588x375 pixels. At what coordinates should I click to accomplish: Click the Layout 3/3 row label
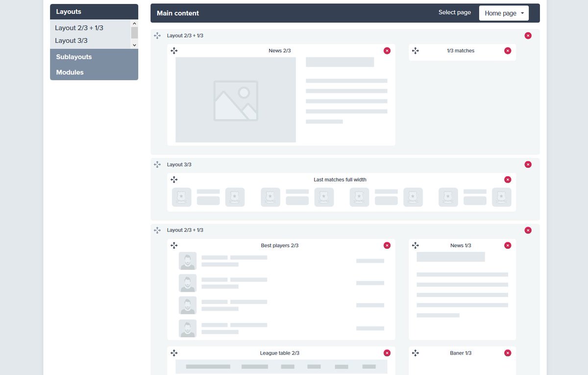(179, 164)
